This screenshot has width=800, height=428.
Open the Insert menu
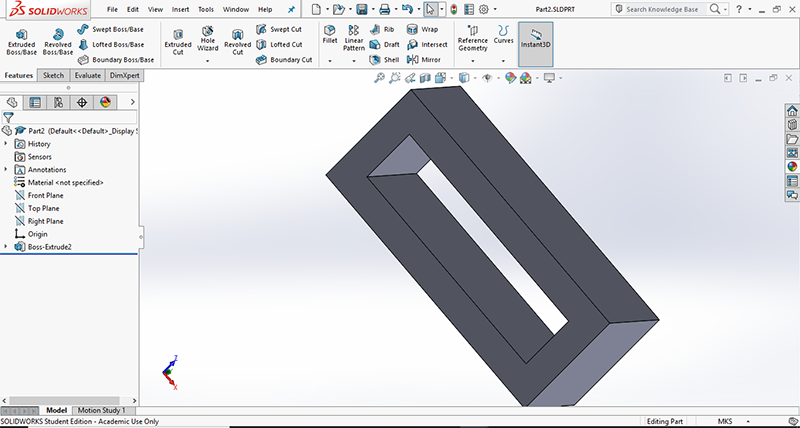pos(180,9)
